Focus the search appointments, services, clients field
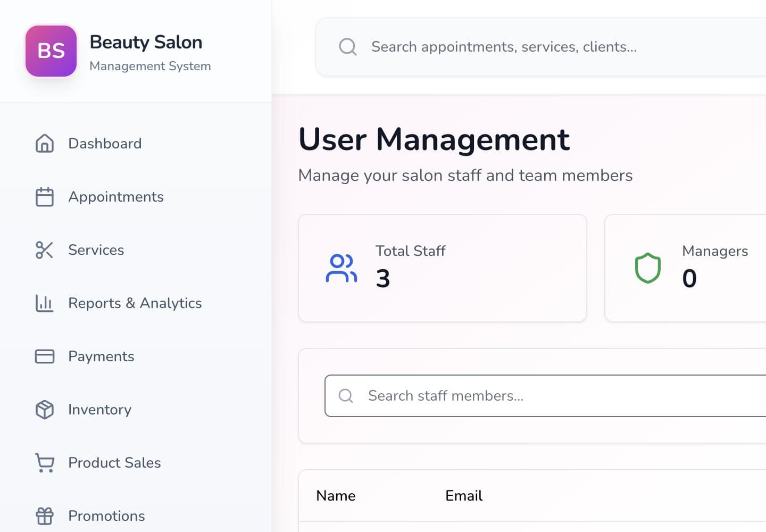Image resolution: width=766 pixels, height=532 pixels. tap(540, 47)
